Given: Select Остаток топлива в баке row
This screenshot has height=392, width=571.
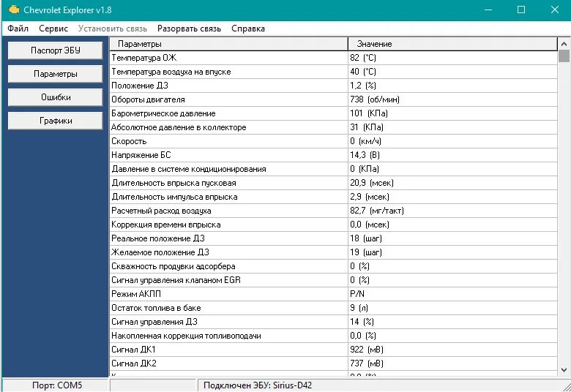Looking at the screenshot, I should (x=334, y=308).
